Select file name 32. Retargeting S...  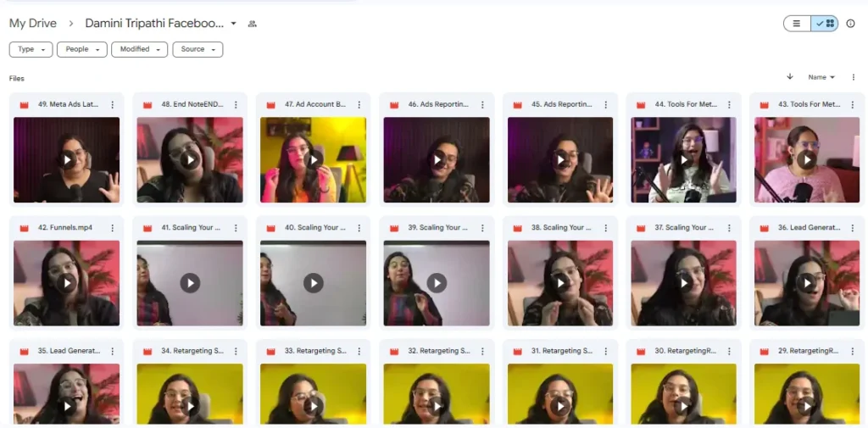click(439, 352)
